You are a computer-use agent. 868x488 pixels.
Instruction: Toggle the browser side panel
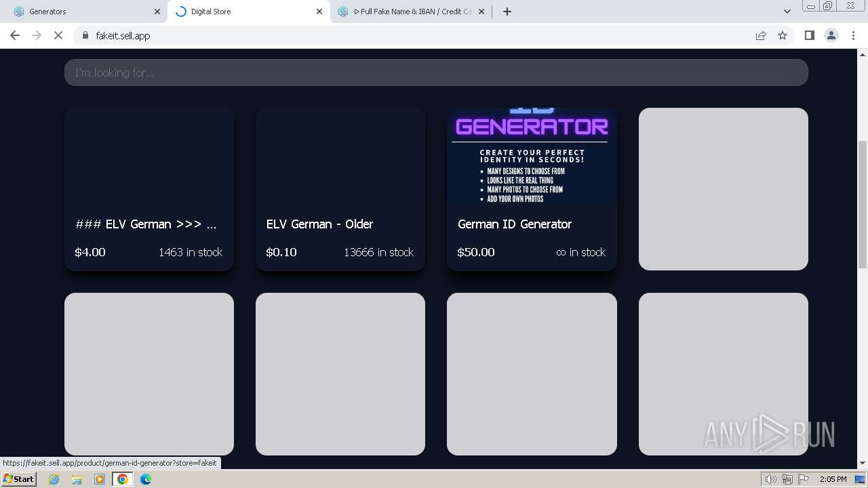[809, 35]
